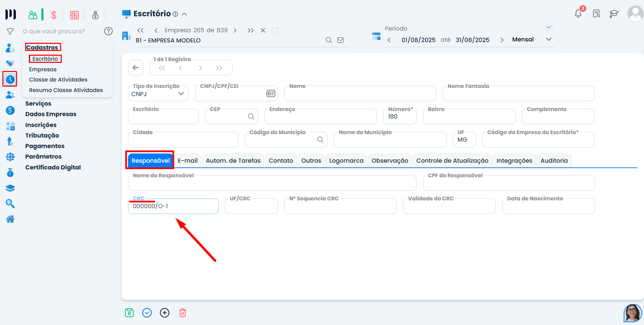Image resolution: width=644 pixels, height=325 pixels.
Task: Switch to the E-mail tab
Action: [188, 161]
